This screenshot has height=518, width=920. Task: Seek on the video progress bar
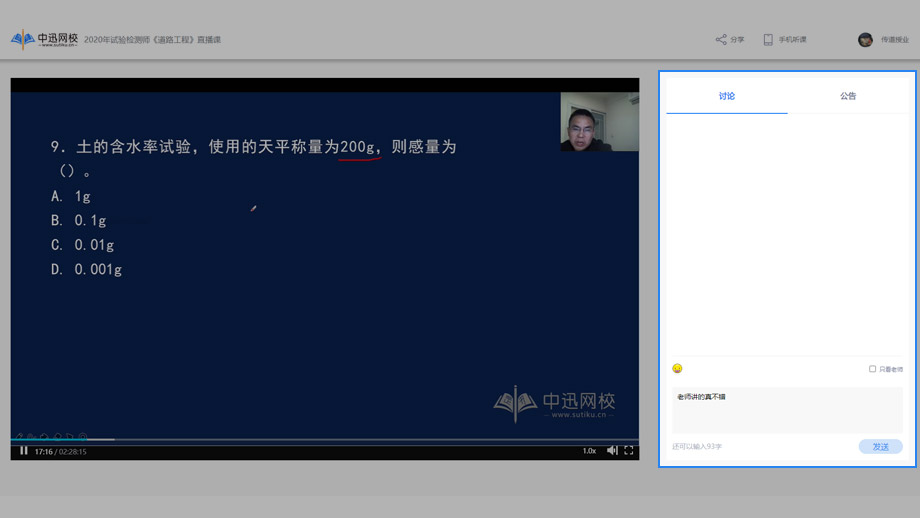[300, 440]
